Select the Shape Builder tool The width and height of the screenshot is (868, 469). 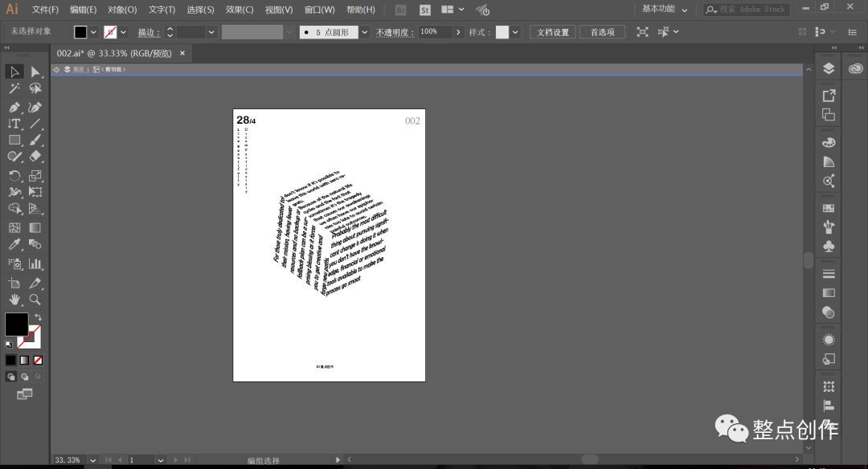click(14, 209)
